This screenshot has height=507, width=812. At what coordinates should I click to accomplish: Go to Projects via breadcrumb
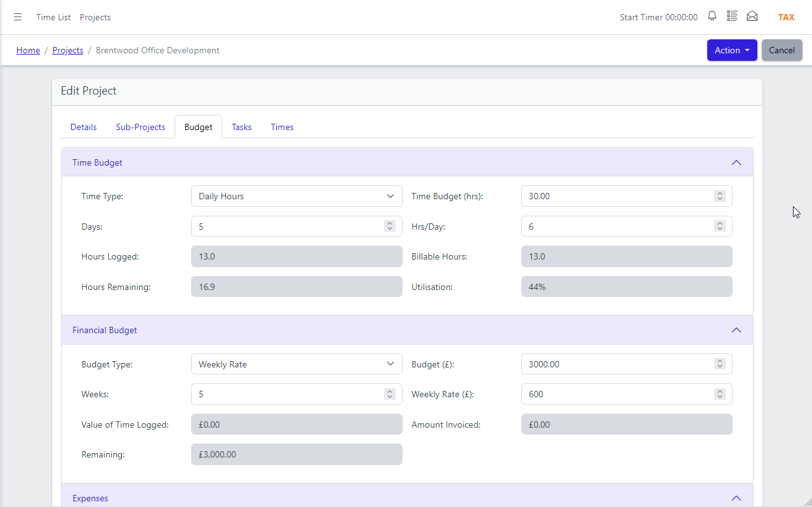click(x=68, y=50)
